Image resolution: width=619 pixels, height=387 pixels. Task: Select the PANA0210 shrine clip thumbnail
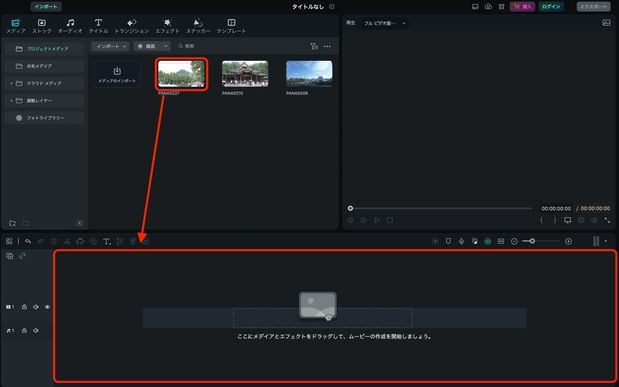coord(245,74)
